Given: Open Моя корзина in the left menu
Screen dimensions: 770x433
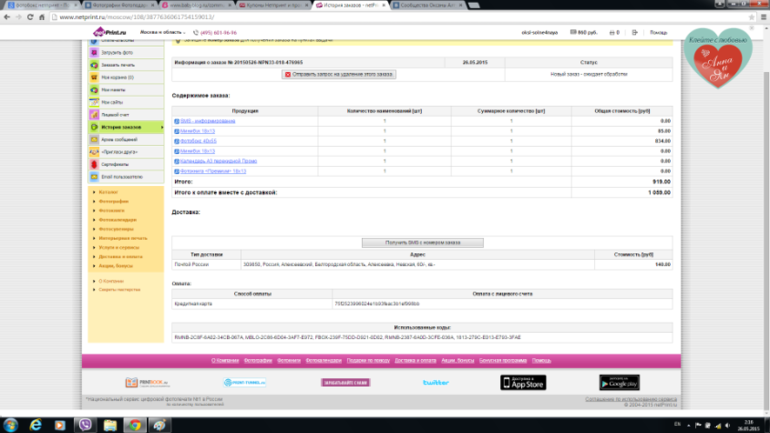Looking at the screenshot, I should click(116, 77).
